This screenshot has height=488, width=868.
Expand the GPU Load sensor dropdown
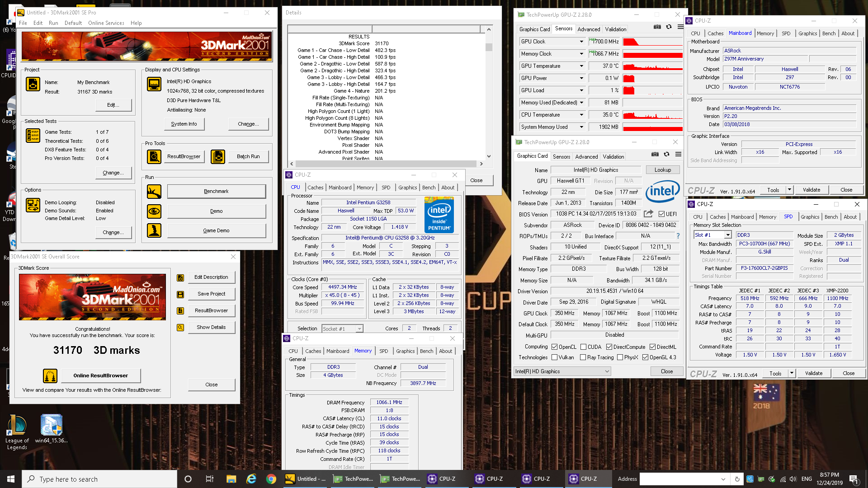pos(581,90)
